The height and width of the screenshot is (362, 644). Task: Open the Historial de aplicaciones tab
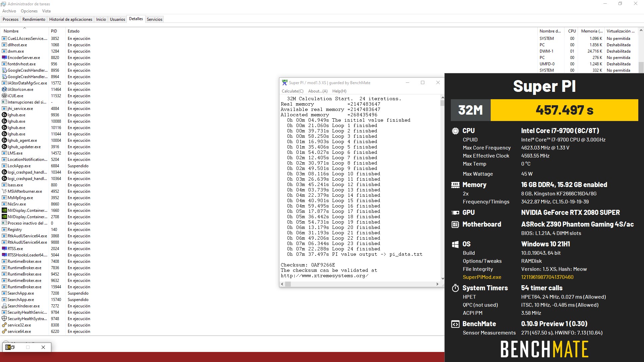[71, 19]
